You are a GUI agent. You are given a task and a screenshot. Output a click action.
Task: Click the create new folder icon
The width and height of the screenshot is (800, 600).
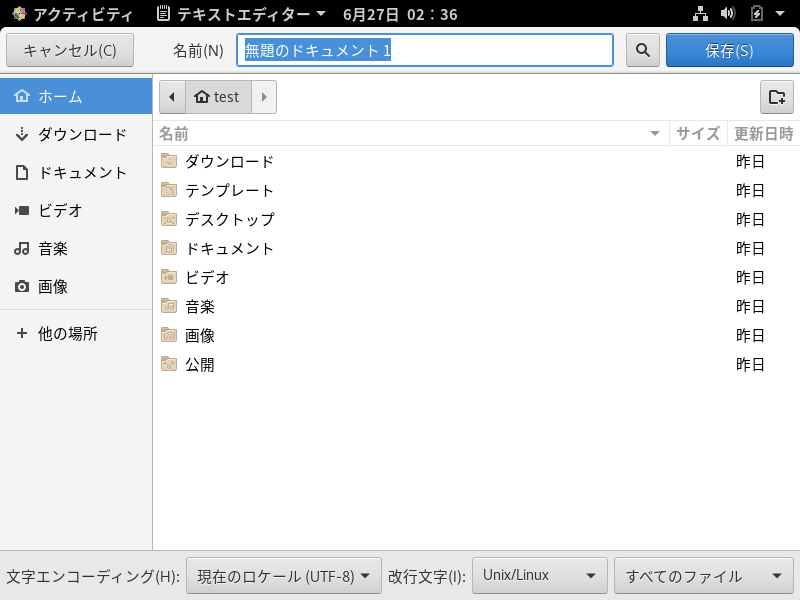tap(777, 96)
